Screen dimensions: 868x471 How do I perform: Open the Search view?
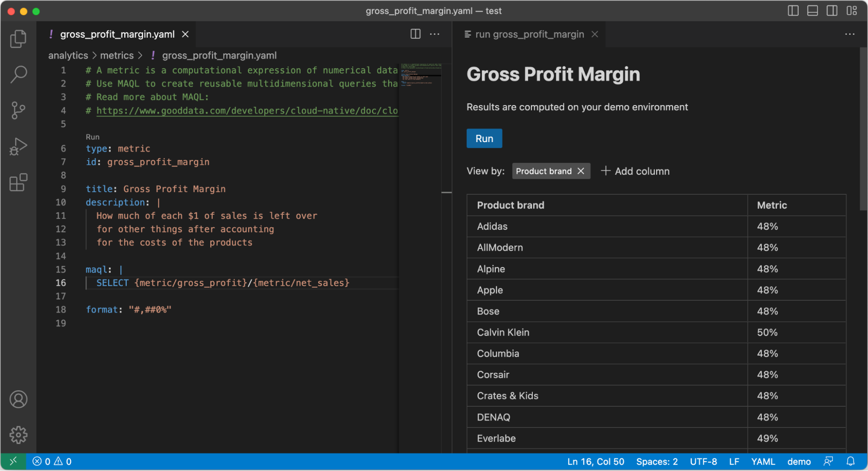tap(18, 74)
